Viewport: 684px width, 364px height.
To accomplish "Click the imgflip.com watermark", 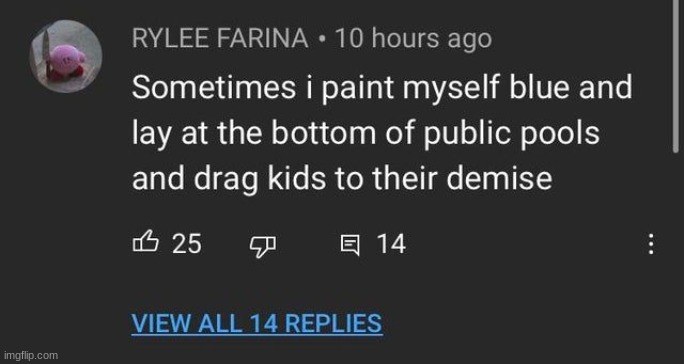I will 29,355.
